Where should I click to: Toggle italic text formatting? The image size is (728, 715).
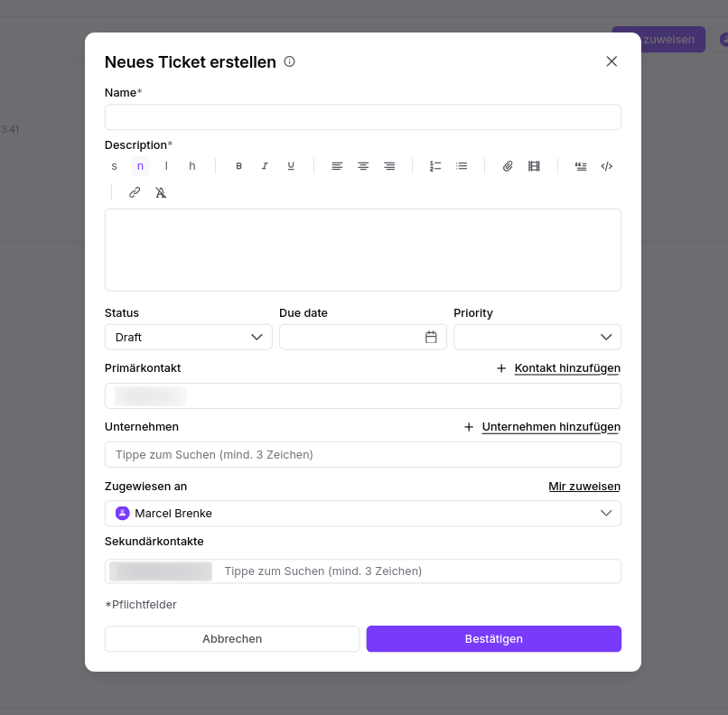pyautogui.click(x=265, y=166)
